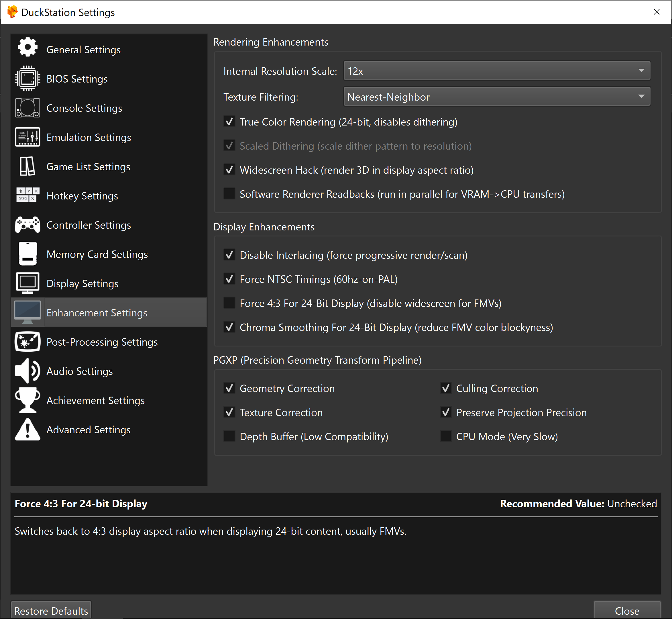This screenshot has width=672, height=619.
Task: Click the Memory Card Settings card icon
Action: (x=27, y=254)
